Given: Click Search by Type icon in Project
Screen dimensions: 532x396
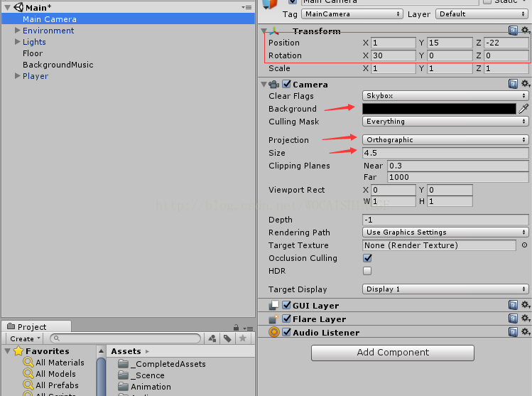Looking at the screenshot, I should click(x=212, y=338).
